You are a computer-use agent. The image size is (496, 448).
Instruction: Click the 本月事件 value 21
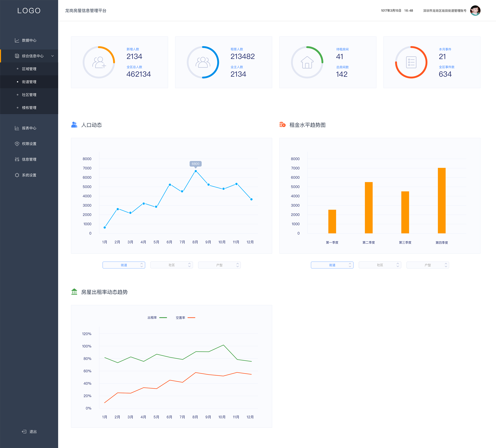point(442,56)
